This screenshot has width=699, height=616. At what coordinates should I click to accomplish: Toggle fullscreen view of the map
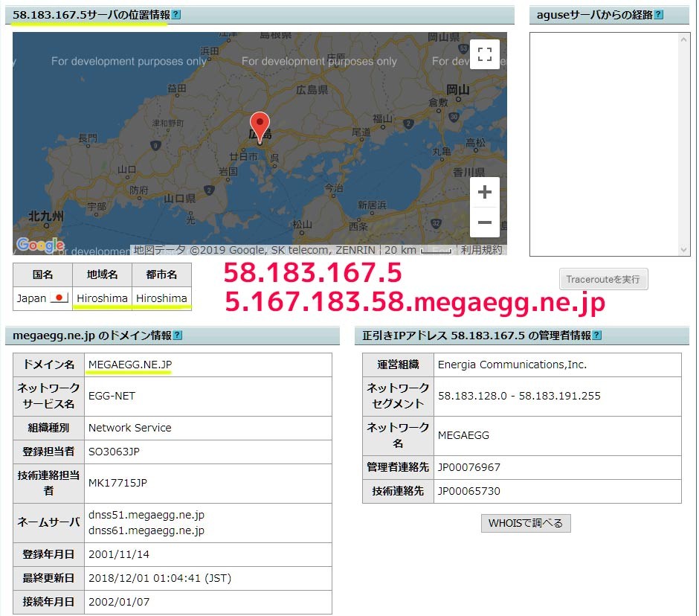[485, 54]
